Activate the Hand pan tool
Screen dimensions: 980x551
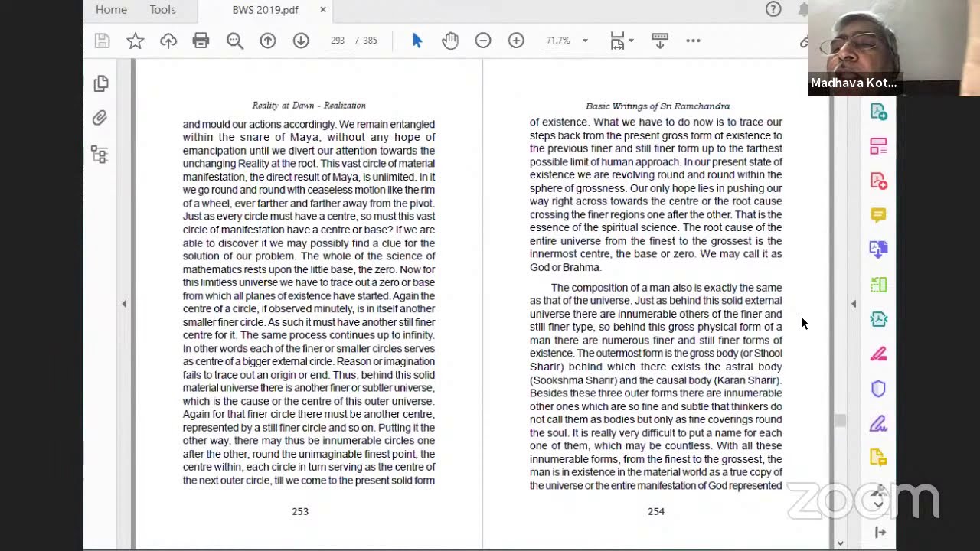click(x=450, y=41)
